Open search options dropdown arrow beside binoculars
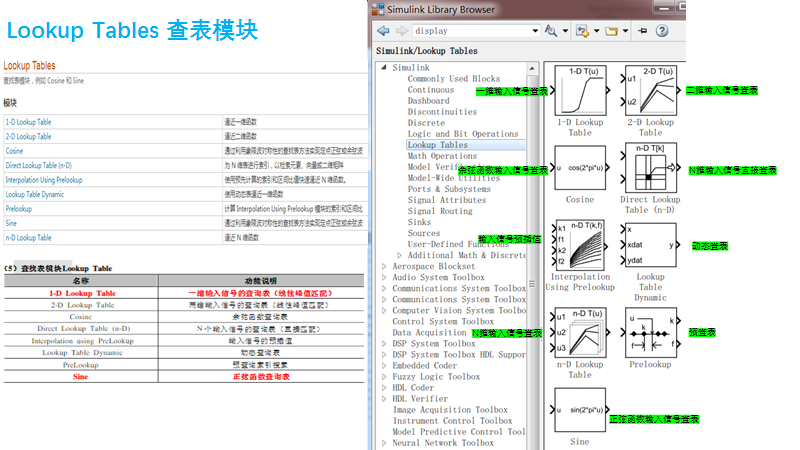 click(x=565, y=31)
